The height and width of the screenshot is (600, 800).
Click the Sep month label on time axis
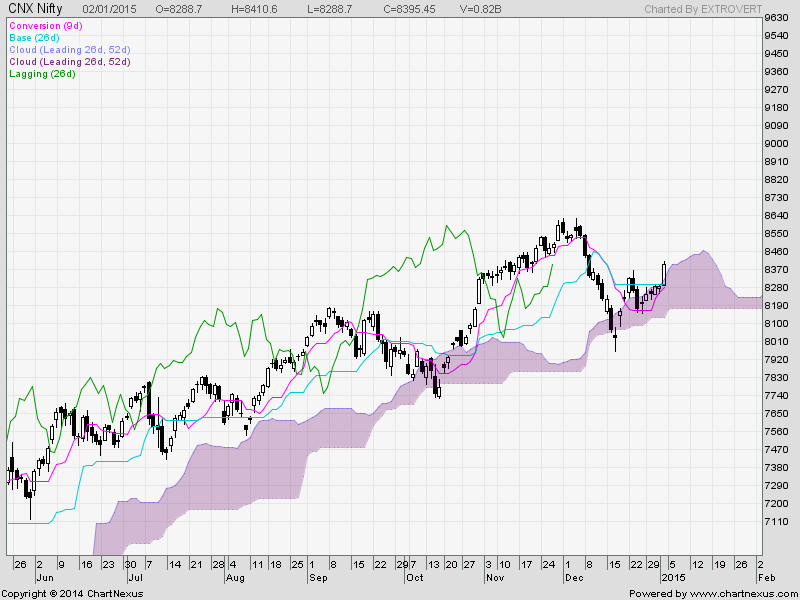click(x=317, y=578)
